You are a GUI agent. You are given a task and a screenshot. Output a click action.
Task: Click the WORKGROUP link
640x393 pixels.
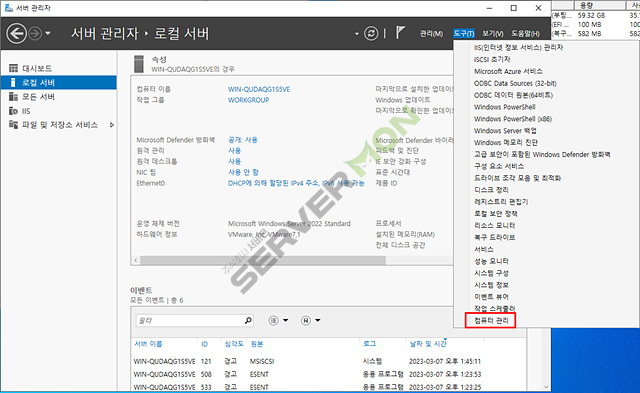248,100
